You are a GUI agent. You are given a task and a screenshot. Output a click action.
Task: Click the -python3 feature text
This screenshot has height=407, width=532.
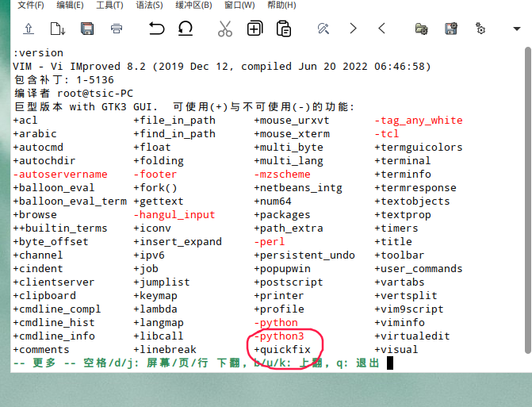[279, 336]
